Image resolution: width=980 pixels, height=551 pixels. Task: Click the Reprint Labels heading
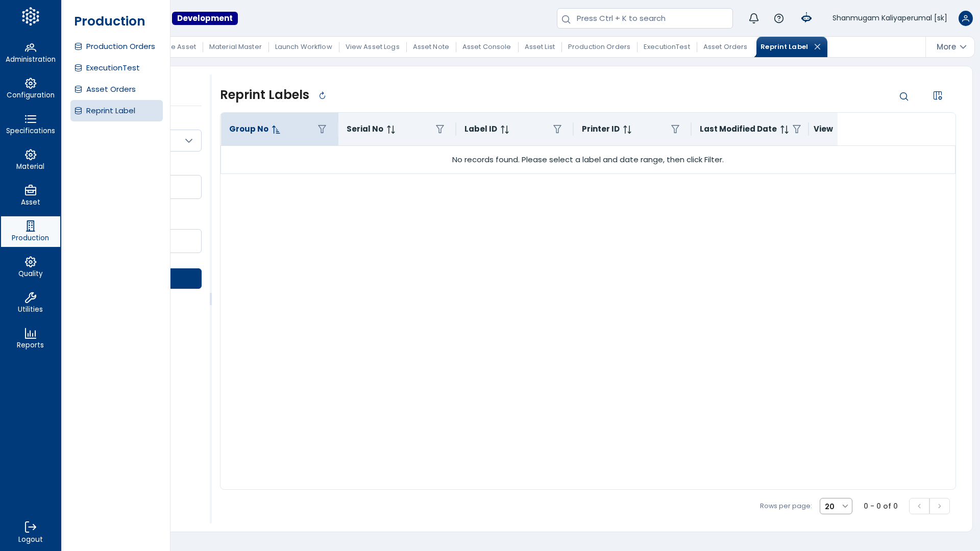click(264, 95)
